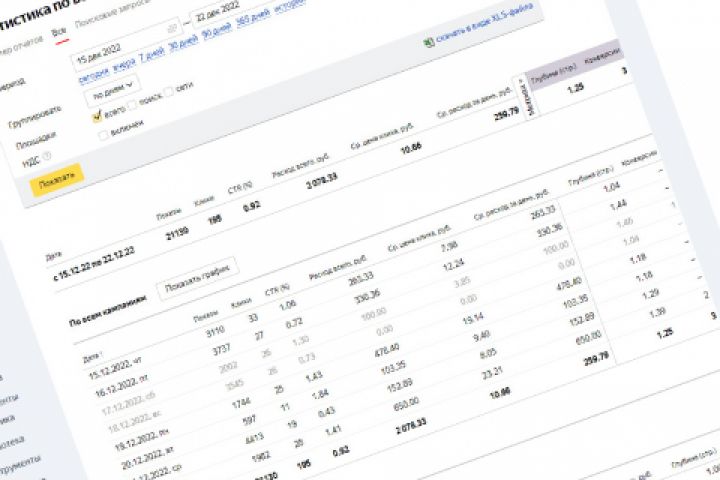The height and width of the screenshot is (480, 720).
Task: Open the 'по дням' grouping dropdown
Action: (112, 91)
